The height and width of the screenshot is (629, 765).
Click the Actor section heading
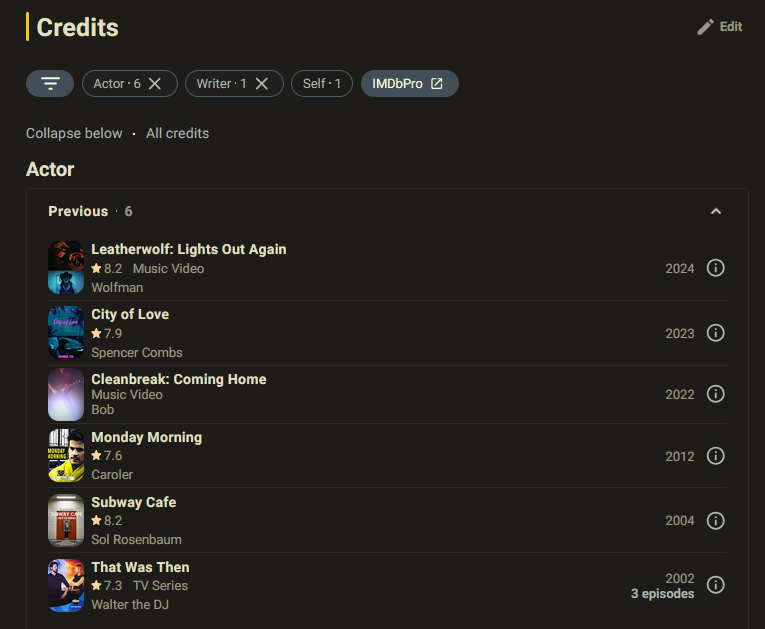pyautogui.click(x=50, y=169)
